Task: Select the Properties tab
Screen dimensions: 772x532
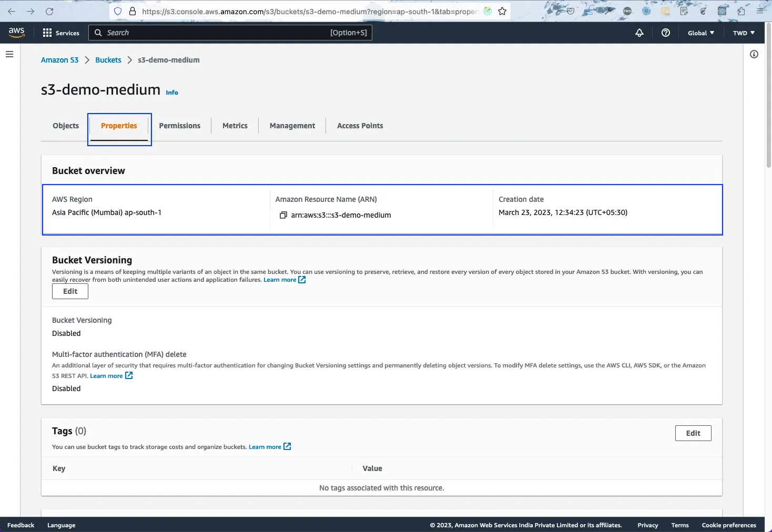Action: pos(119,126)
